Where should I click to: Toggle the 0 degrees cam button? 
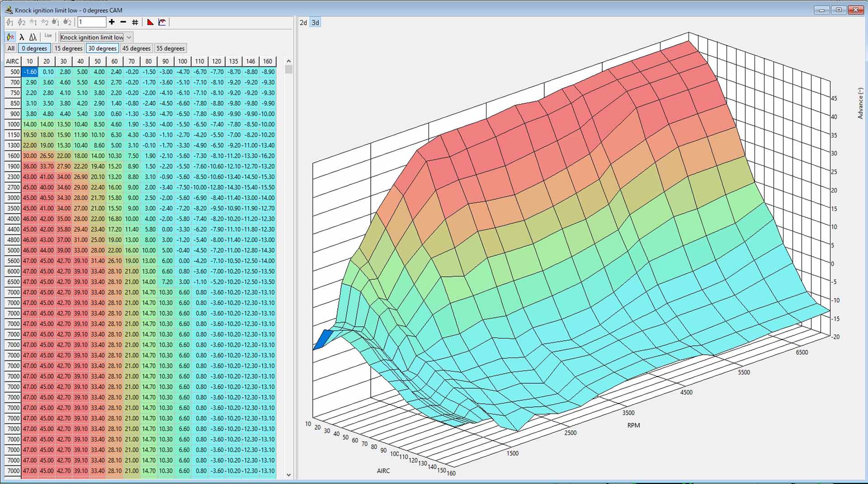tap(34, 48)
